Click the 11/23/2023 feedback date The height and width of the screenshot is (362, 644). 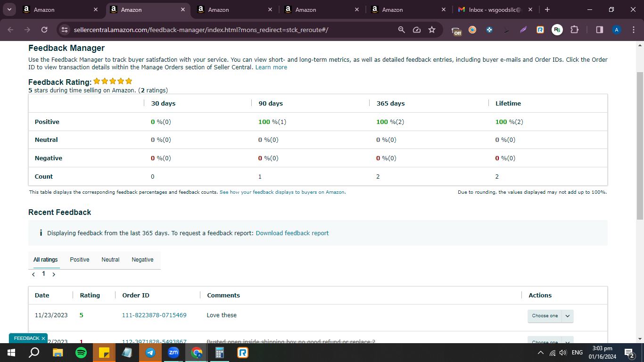51,315
